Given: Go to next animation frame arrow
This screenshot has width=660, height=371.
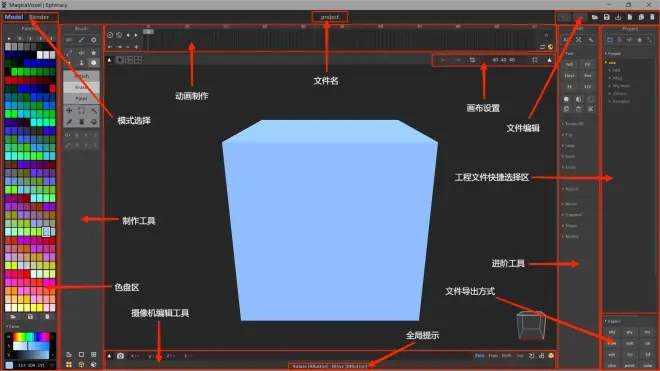Looking at the screenshot, I should [136, 35].
